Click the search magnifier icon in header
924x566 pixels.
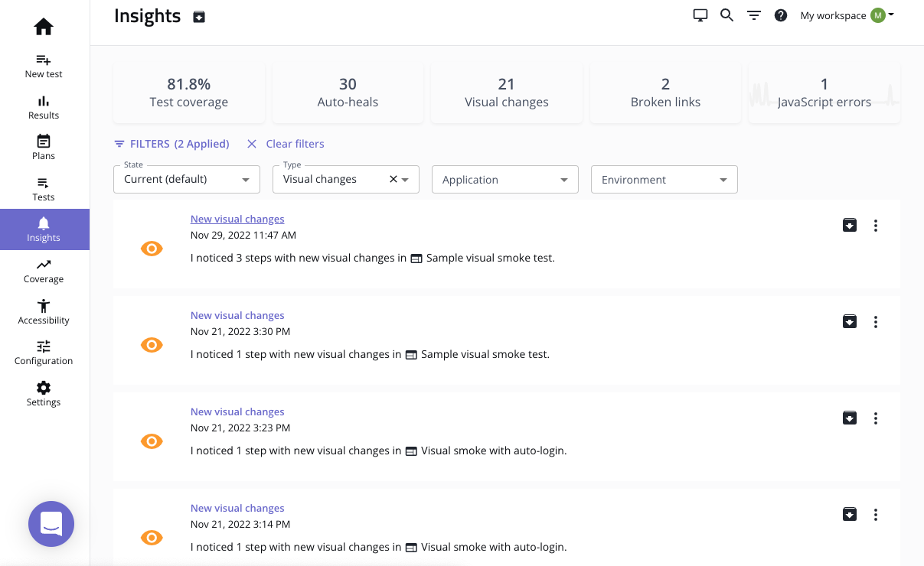tap(726, 15)
